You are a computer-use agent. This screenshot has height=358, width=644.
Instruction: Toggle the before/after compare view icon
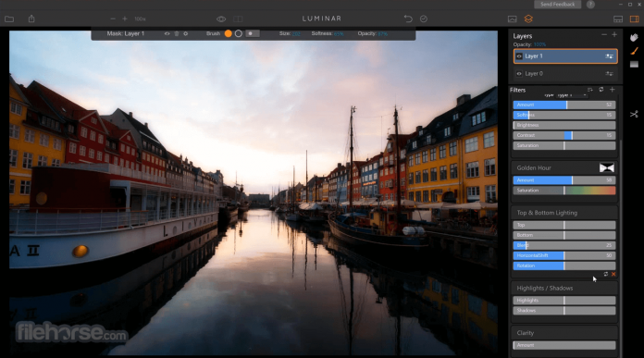(x=238, y=19)
